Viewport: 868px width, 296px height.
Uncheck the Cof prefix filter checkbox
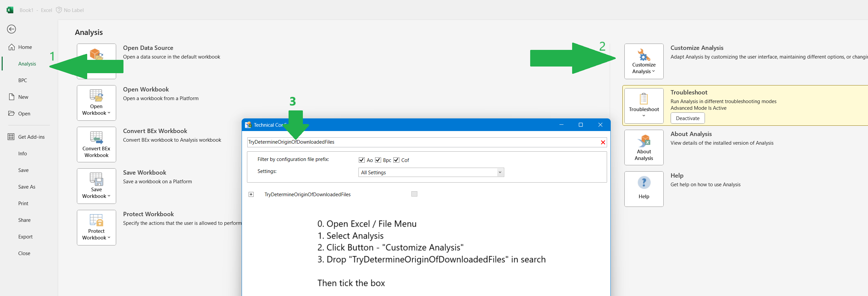(x=396, y=160)
